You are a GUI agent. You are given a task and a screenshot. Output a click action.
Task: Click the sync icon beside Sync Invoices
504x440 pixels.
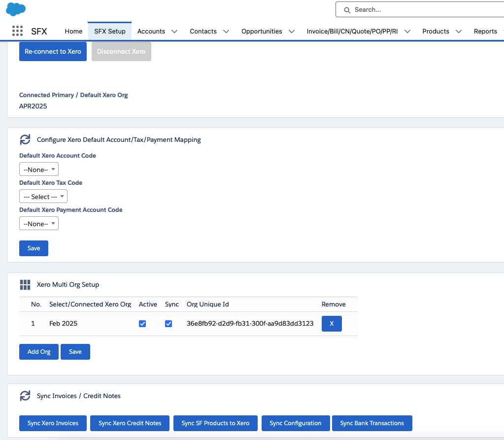25,396
